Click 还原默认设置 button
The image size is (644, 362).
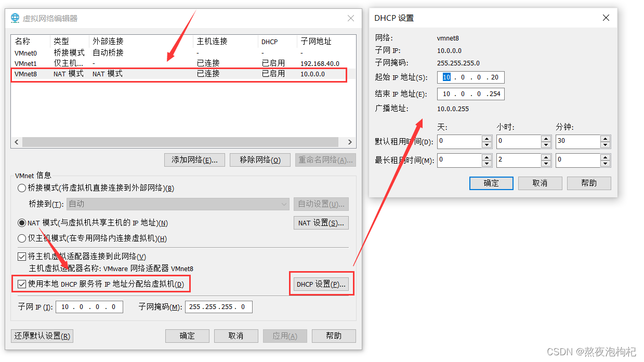pyautogui.click(x=42, y=336)
